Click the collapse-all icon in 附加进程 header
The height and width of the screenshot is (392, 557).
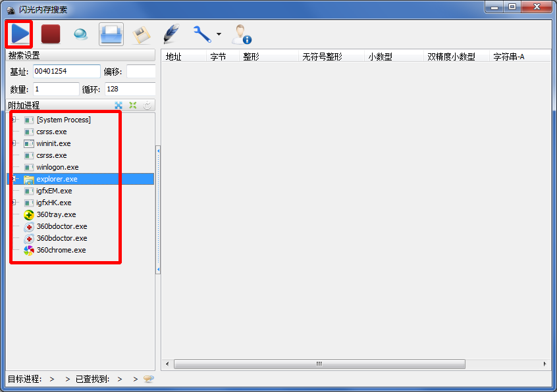click(x=133, y=105)
